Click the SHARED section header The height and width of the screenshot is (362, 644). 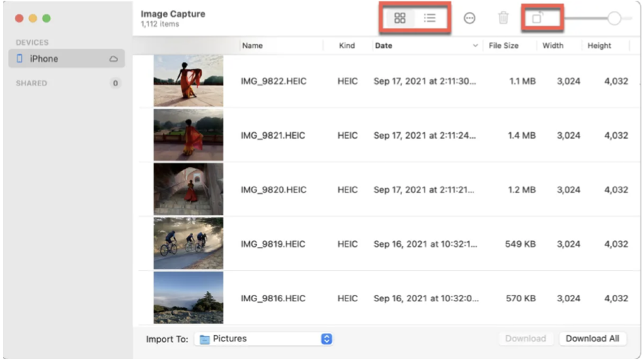click(32, 83)
